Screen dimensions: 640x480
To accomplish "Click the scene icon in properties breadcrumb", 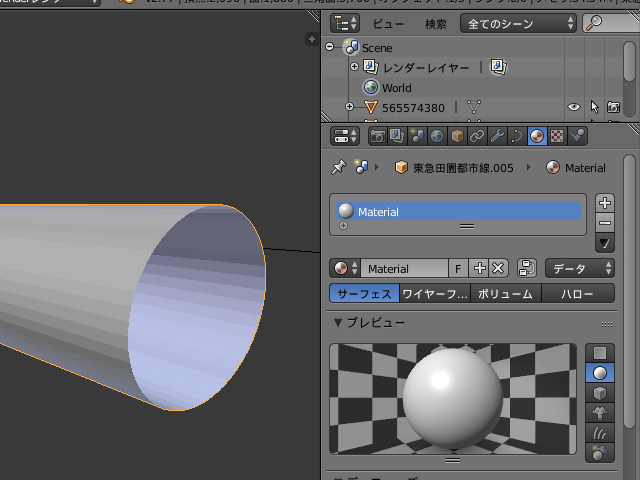I will pyautogui.click(x=361, y=167).
